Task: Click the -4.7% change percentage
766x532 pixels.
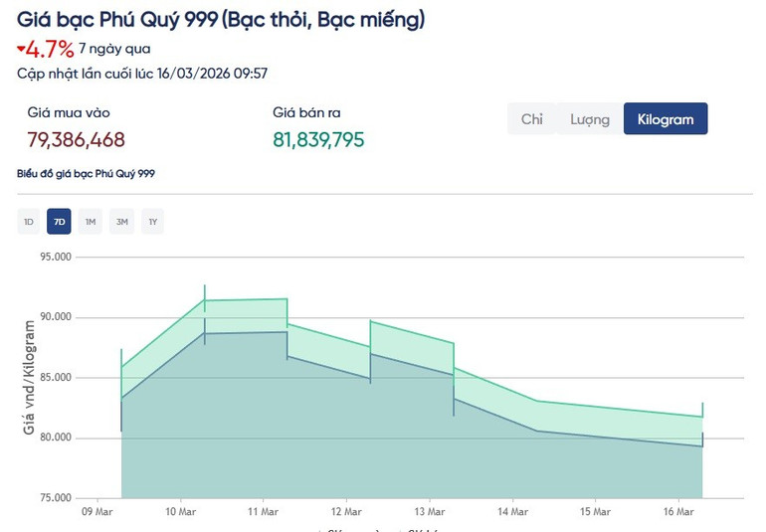Action: tap(50, 48)
